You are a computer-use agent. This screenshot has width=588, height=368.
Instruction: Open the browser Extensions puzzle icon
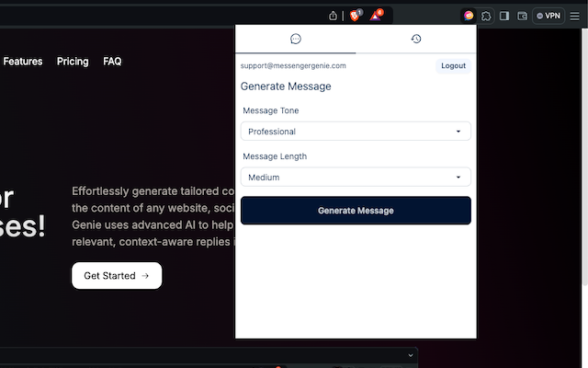click(x=486, y=16)
